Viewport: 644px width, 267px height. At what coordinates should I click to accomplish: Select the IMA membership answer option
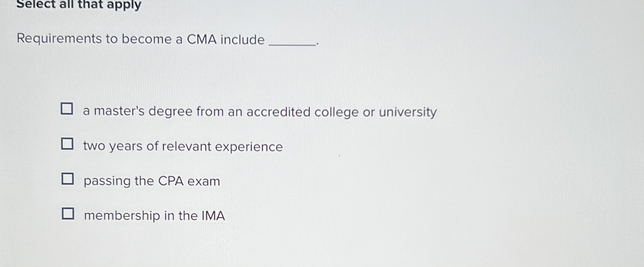click(x=154, y=215)
